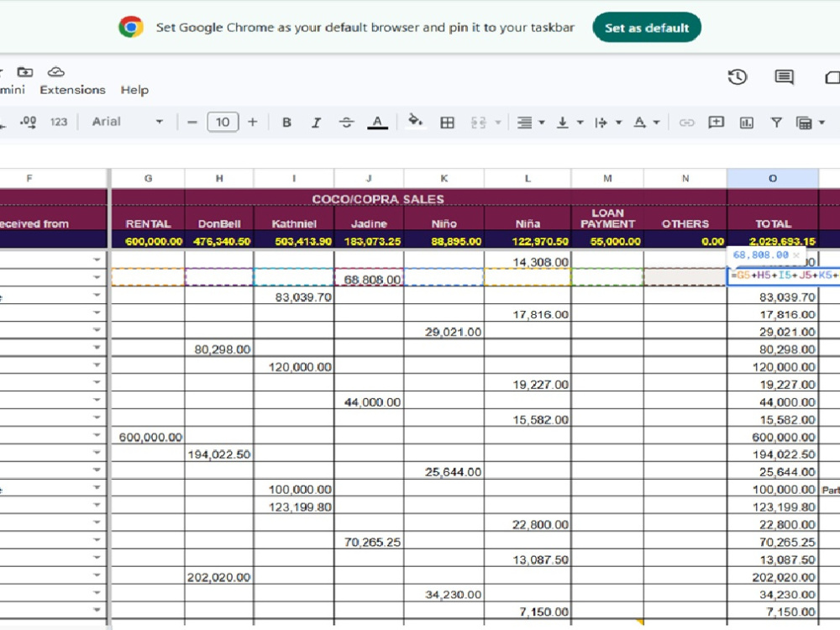840x630 pixels.
Task: Click the COCO/COPRA SALES header cell
Action: point(378,199)
